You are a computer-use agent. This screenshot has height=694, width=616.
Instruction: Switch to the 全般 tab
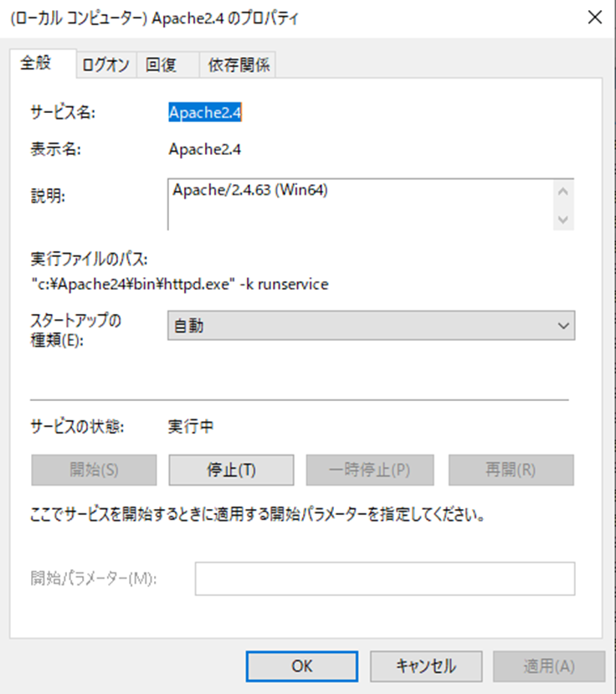point(43,64)
